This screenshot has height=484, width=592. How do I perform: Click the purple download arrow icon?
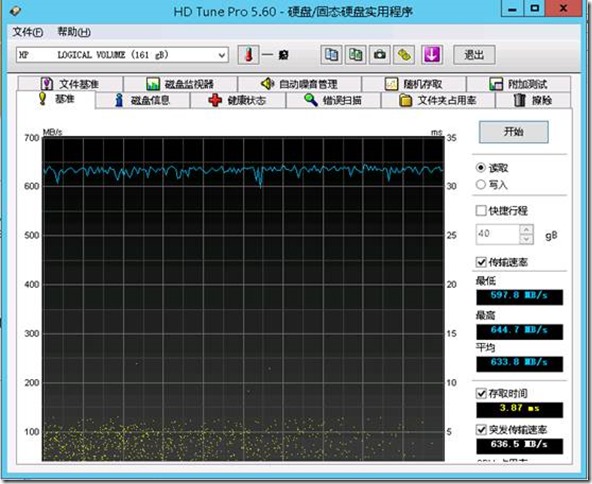[x=432, y=55]
